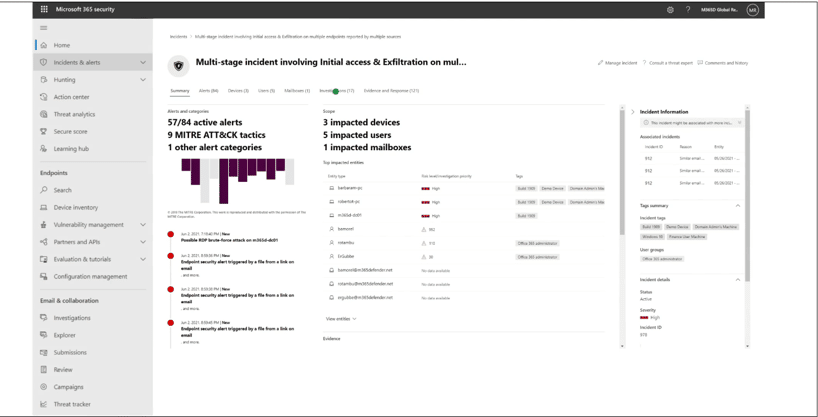Click the Home icon in sidebar
Image resolution: width=818 pixels, height=417 pixels.
pos(44,45)
